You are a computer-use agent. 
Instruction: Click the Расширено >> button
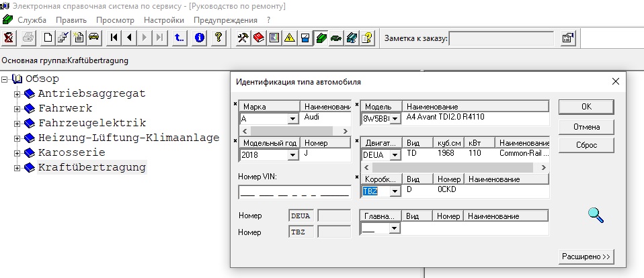[586, 257]
